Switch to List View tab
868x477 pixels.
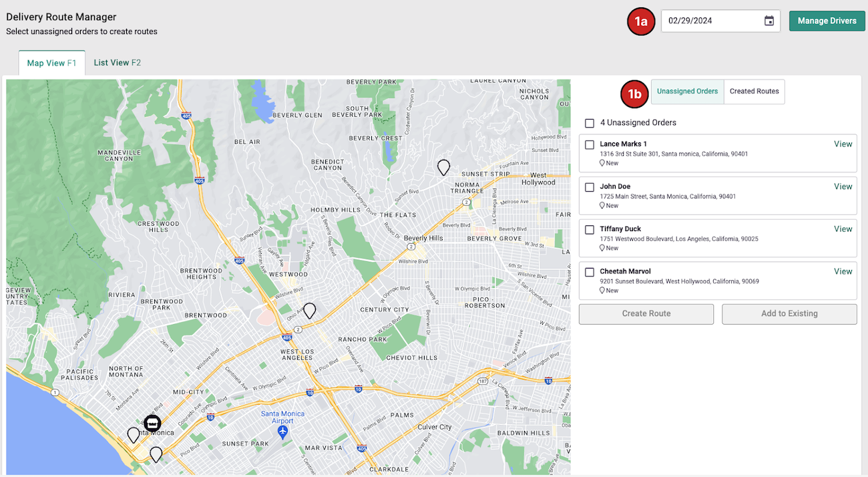point(118,63)
